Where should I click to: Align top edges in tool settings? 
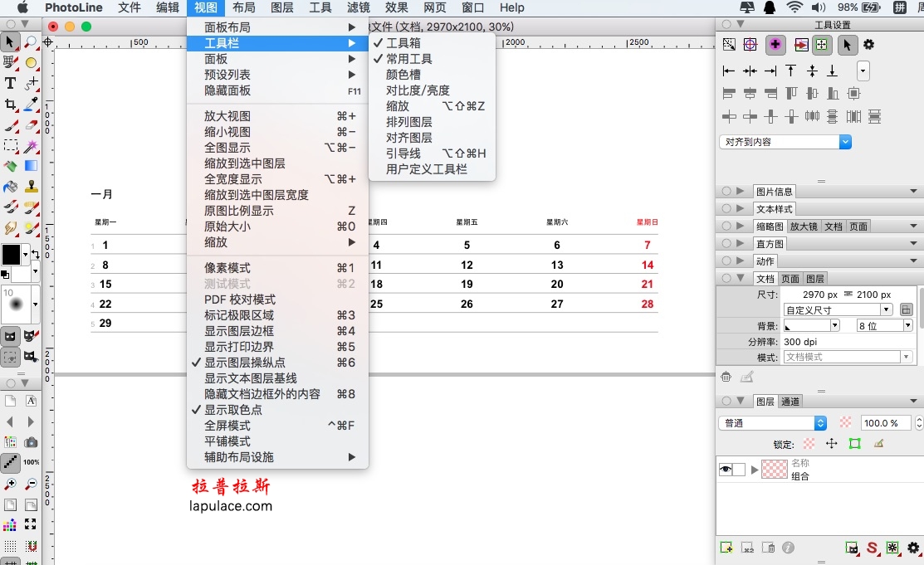click(791, 71)
